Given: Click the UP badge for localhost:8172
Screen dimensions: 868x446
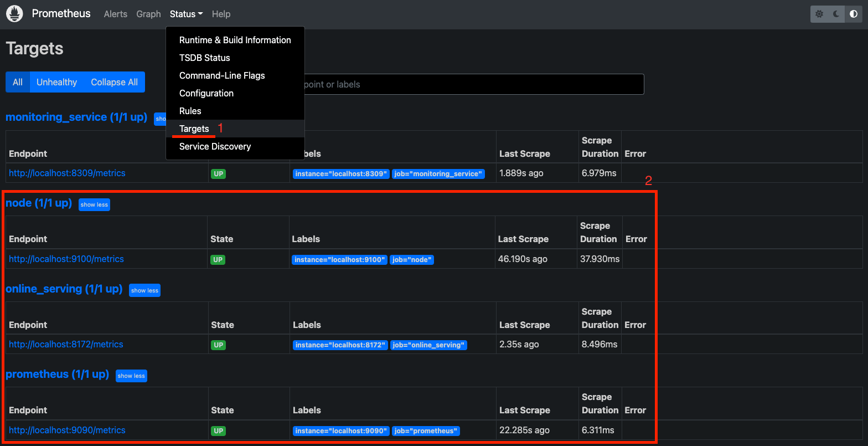Looking at the screenshot, I should (219, 345).
